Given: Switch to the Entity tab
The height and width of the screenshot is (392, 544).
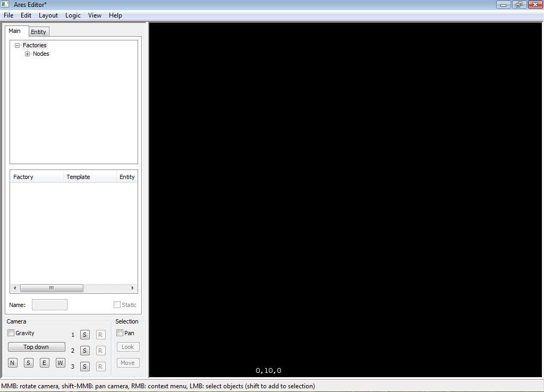Looking at the screenshot, I should (x=38, y=32).
